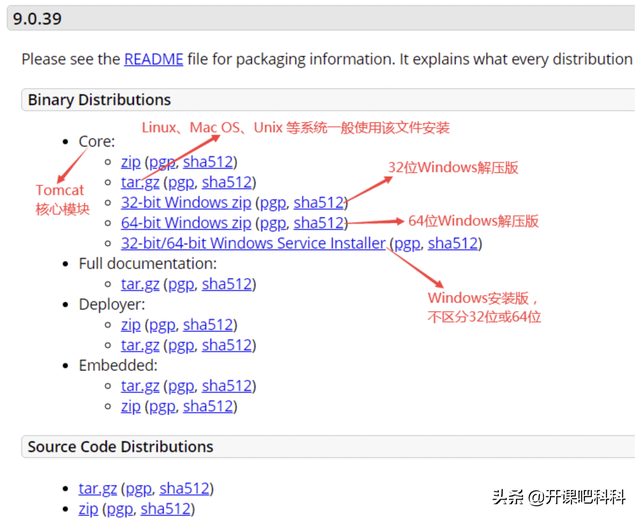640x520 pixels.
Task: Download Full documentation tar.gz
Action: click(140, 284)
